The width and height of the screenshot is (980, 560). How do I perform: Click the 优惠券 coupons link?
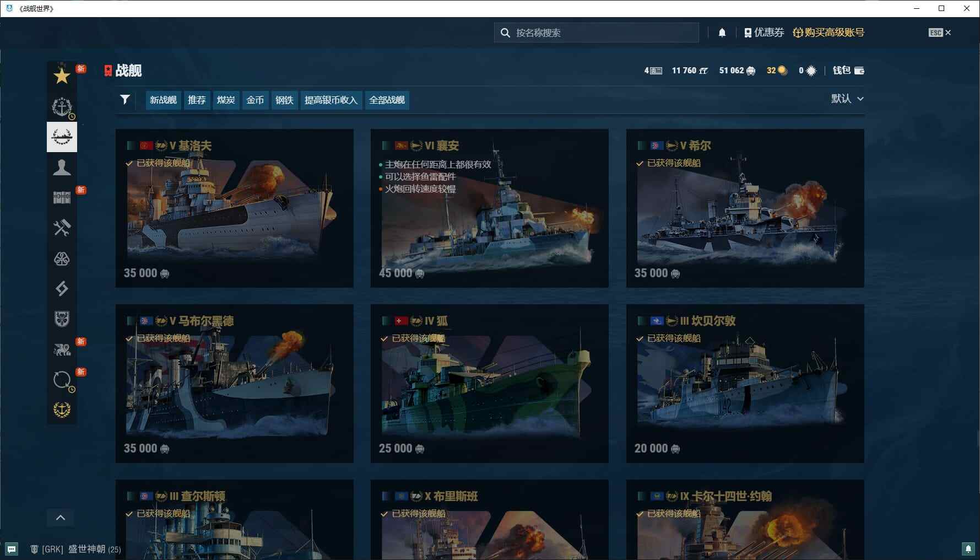coord(764,33)
